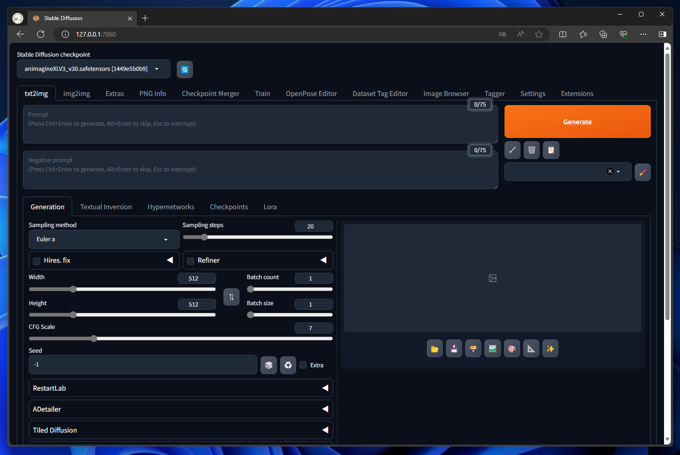Save image with floppy disk icon
The width and height of the screenshot is (680, 455).
[x=454, y=349]
